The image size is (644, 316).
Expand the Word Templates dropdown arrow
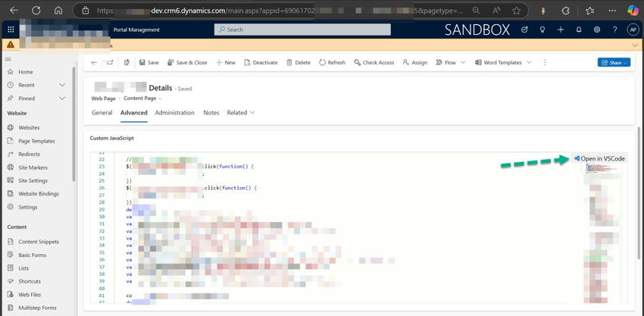[529, 62]
